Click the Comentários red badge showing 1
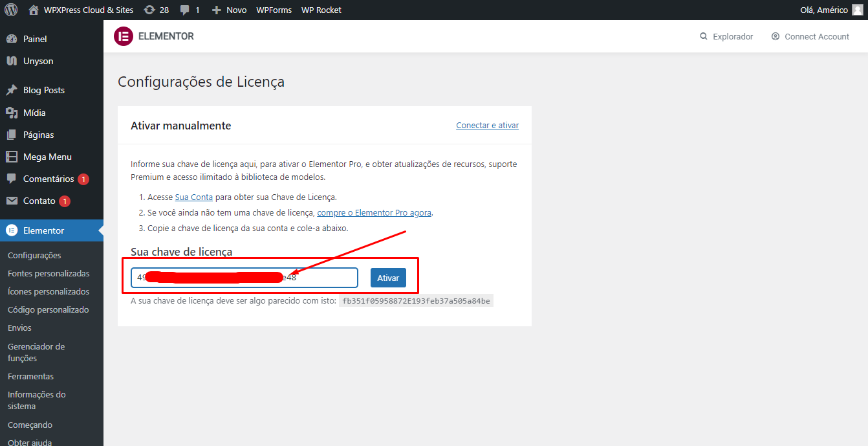Screen dimensions: 868x446 [x=83, y=179]
